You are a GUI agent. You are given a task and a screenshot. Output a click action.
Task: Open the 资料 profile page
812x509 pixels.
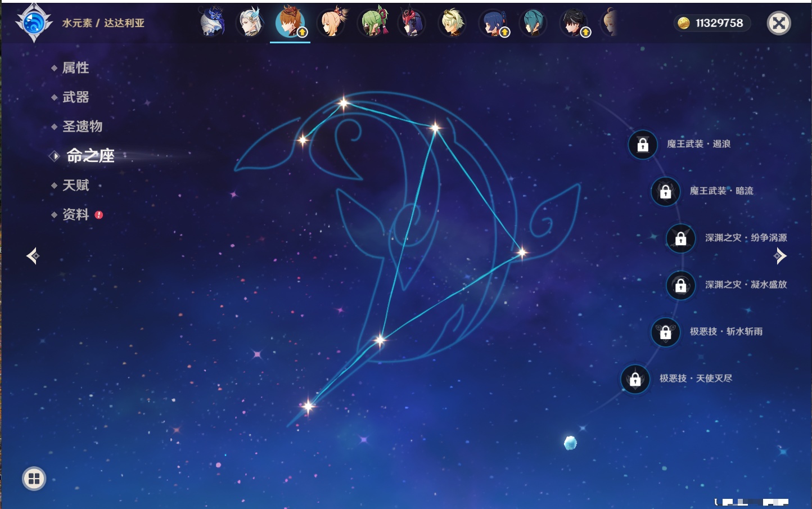pyautogui.click(x=75, y=214)
